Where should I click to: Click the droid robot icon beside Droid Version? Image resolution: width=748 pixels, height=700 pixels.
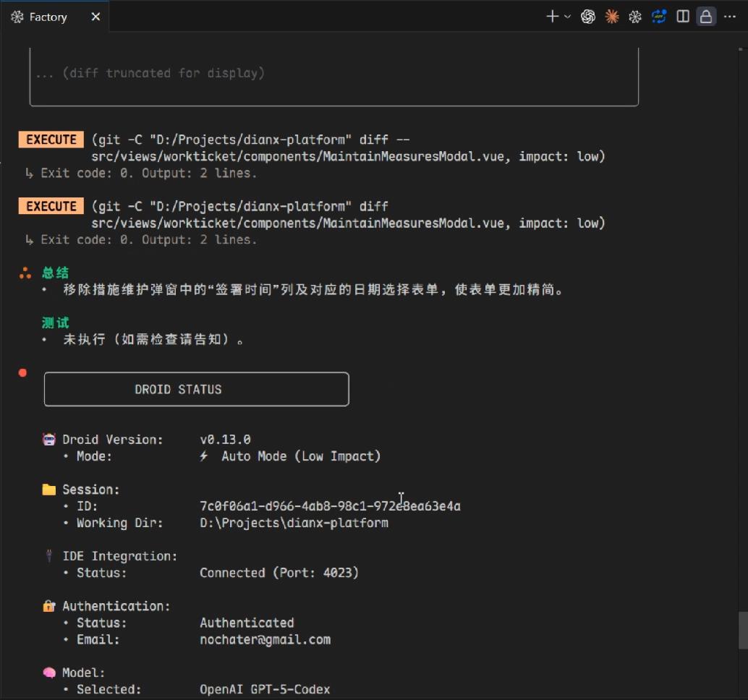click(49, 439)
